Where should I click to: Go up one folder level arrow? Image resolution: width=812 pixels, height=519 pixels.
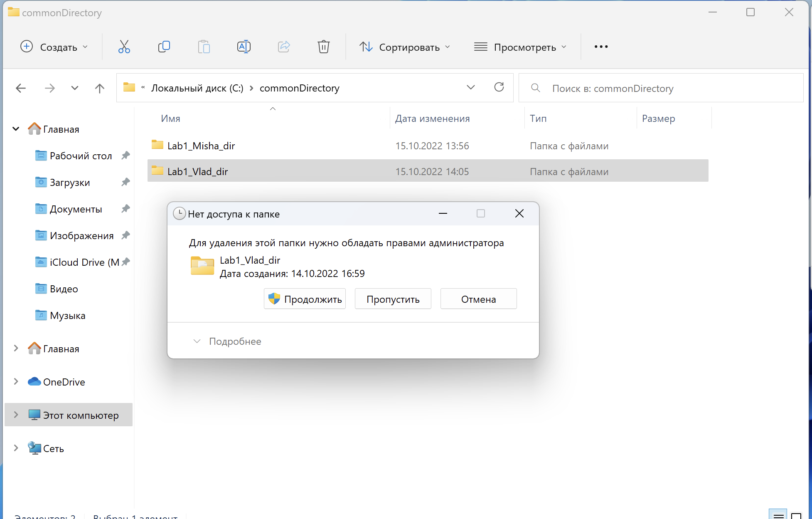pos(100,88)
